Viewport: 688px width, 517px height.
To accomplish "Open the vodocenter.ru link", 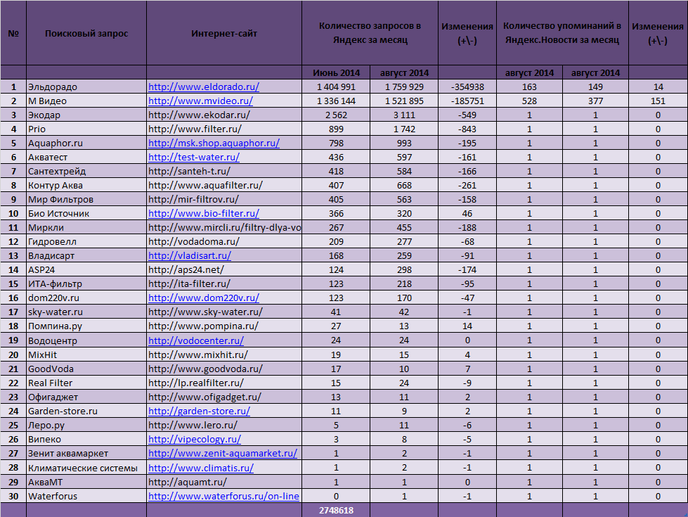I will [x=196, y=341].
